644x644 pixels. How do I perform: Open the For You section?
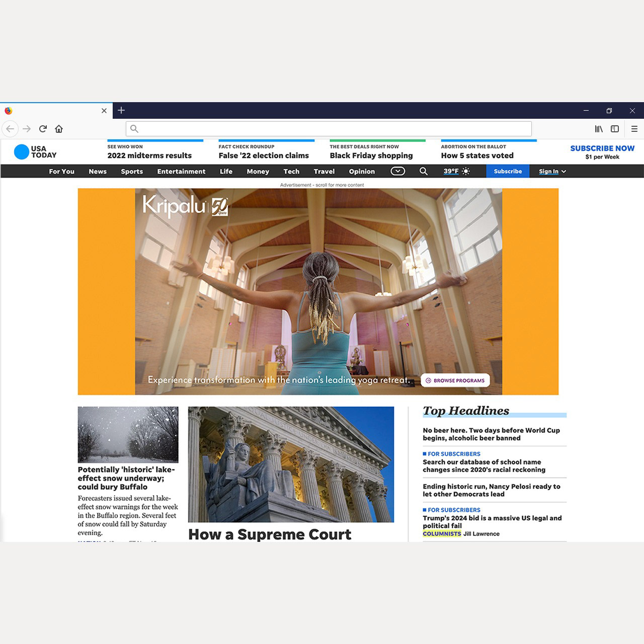pos(61,171)
